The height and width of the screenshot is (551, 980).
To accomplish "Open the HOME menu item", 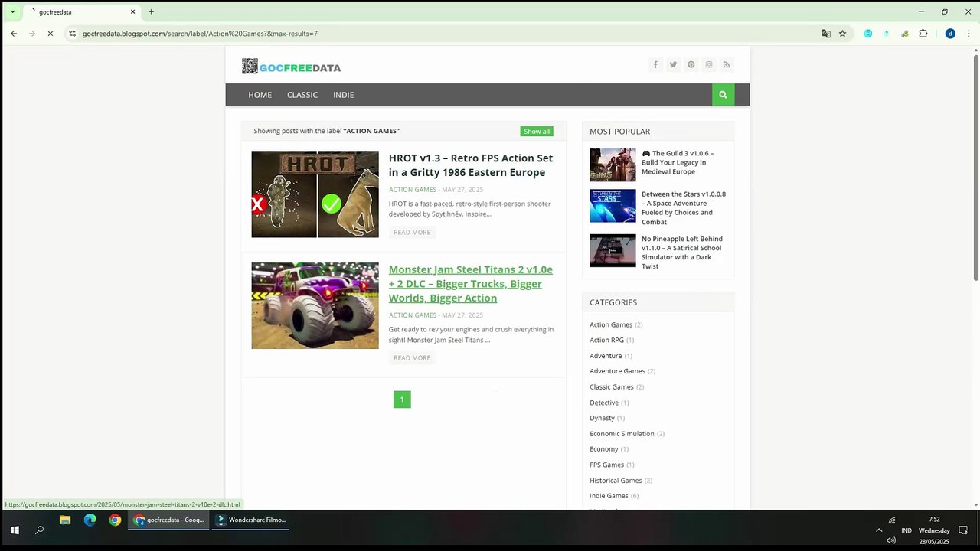I will (260, 95).
